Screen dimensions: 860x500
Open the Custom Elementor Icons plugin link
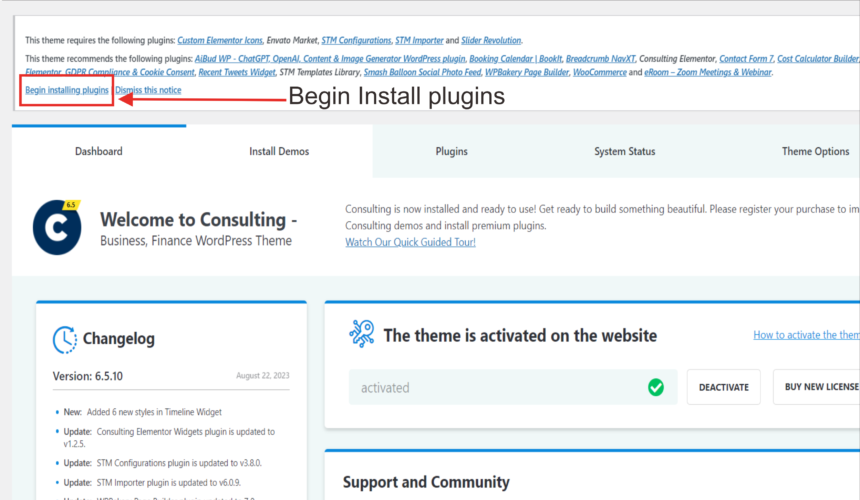coord(220,40)
